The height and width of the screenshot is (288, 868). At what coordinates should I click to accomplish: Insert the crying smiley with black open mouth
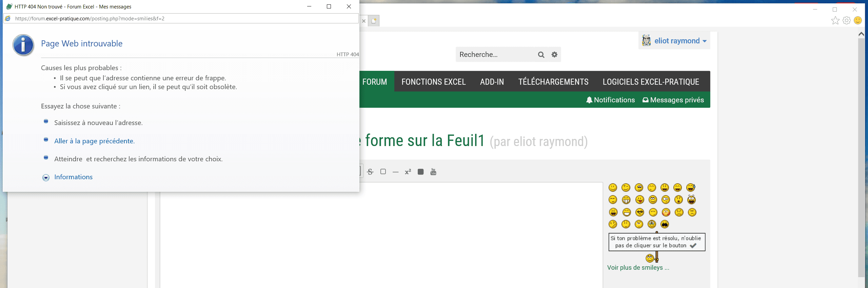click(x=665, y=224)
